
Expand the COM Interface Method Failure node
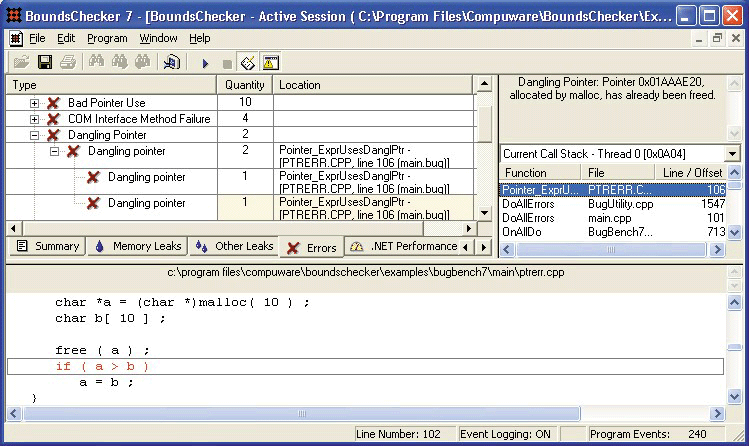(34, 119)
